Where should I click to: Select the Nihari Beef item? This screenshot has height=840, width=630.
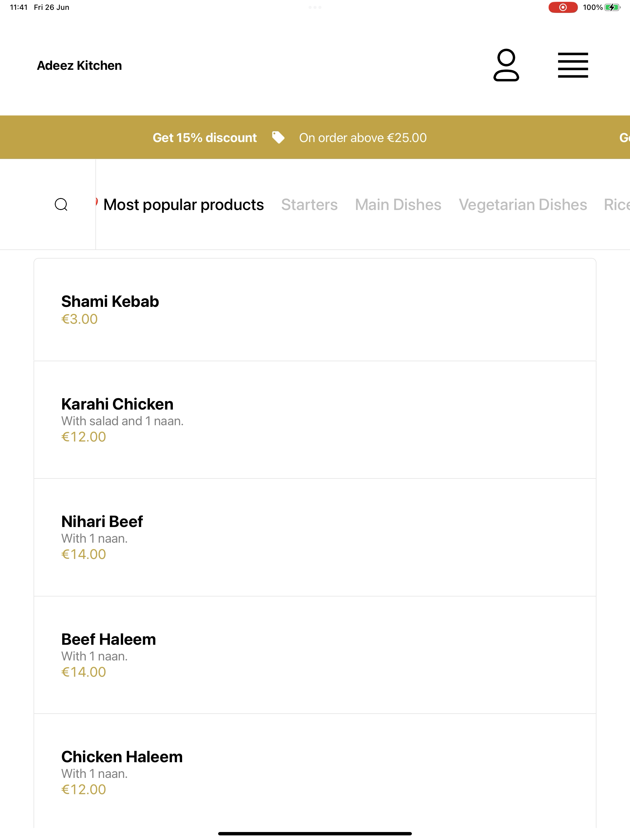315,537
